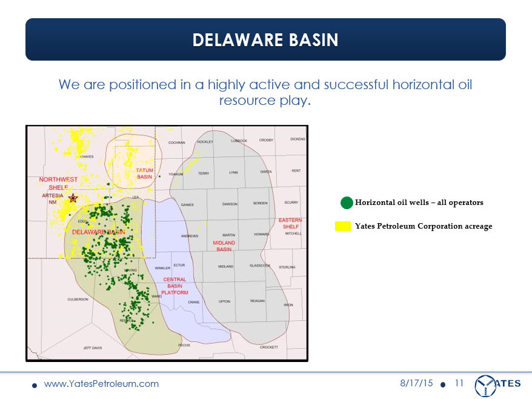Image resolution: width=532 pixels, height=399 pixels.
Task: Click the 8/17/15 date text
Action: click(x=417, y=383)
